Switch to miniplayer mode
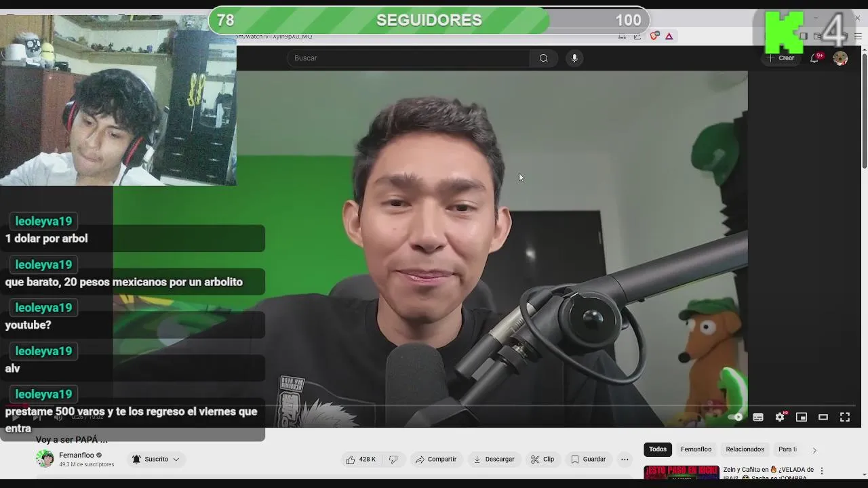The width and height of the screenshot is (868, 488). (x=802, y=418)
